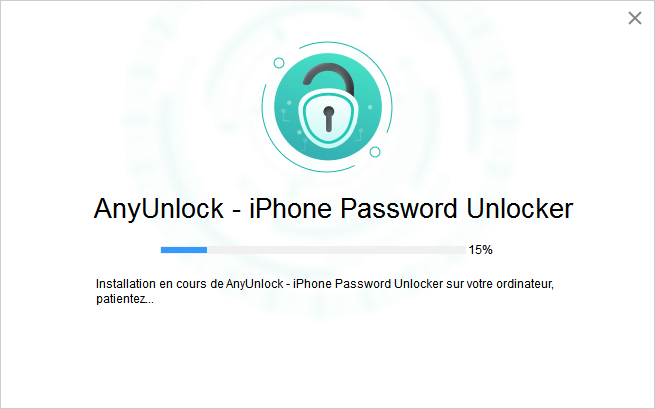Click the "patientez..." text line

click(125, 299)
